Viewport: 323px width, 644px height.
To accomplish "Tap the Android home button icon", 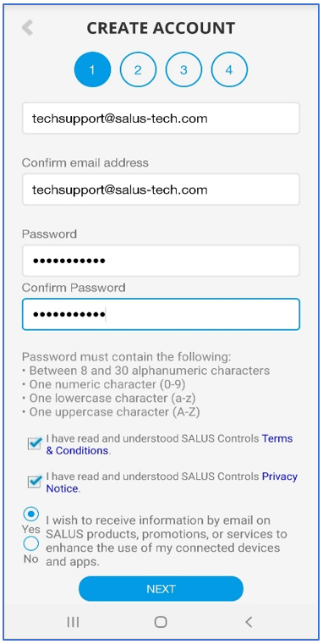I will pyautogui.click(x=161, y=622).
